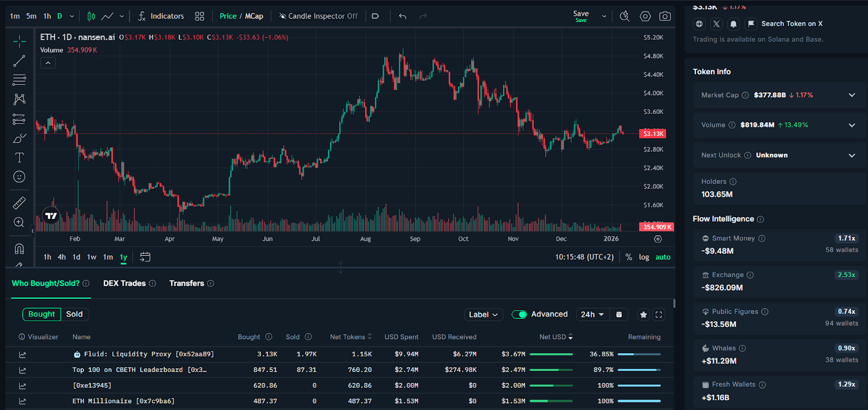Click the Sold filter button
Viewport: 868px width, 410px height.
pyautogui.click(x=74, y=314)
